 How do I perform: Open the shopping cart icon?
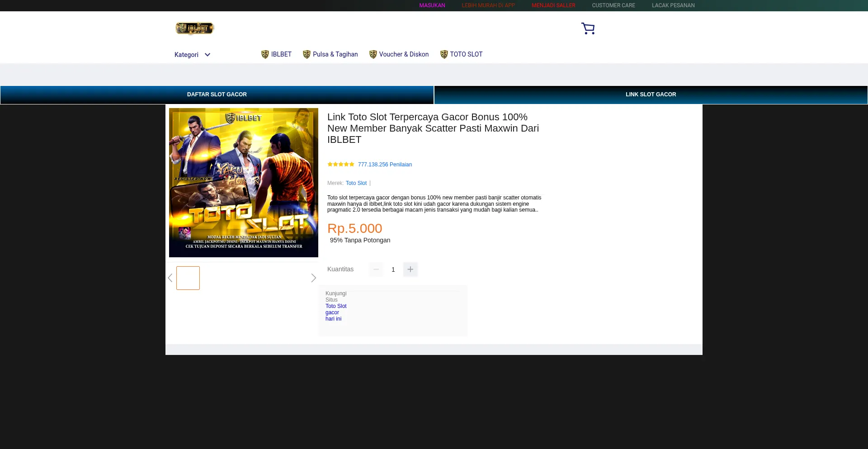(x=588, y=28)
